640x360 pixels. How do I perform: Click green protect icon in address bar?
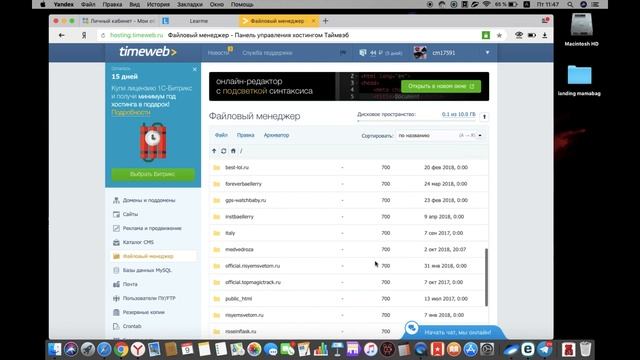pyautogui.click(x=486, y=36)
